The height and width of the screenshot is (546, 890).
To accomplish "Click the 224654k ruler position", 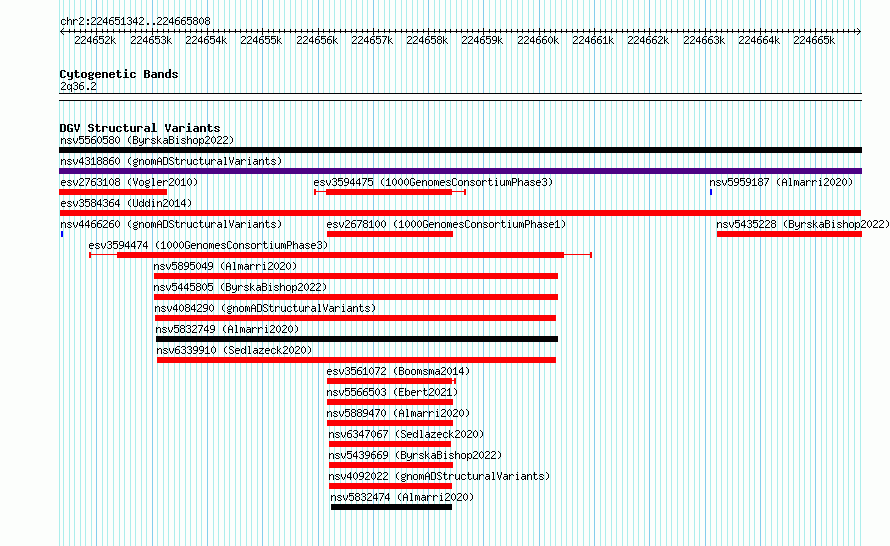I will [x=206, y=40].
